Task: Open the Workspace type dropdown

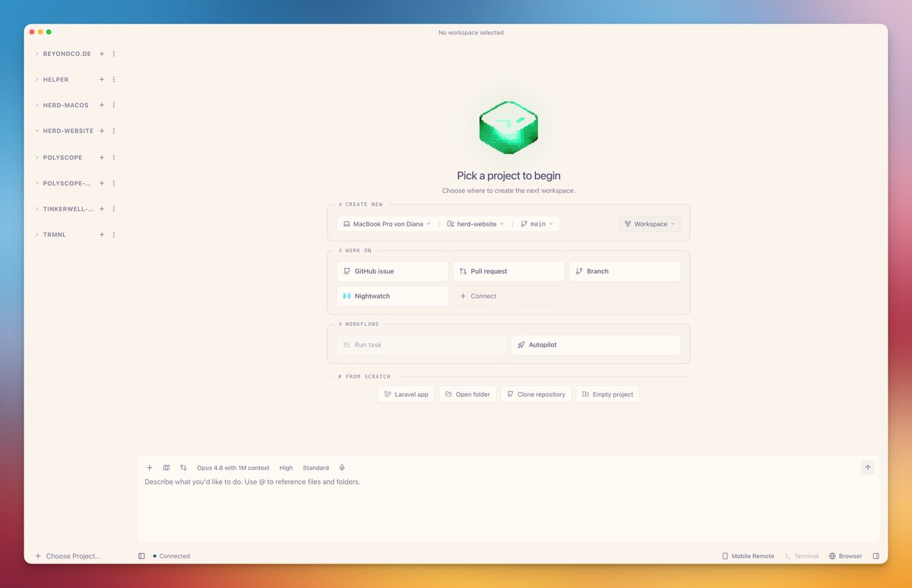Action: [x=650, y=224]
